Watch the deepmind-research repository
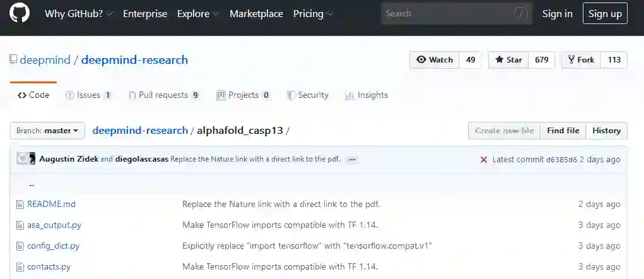Image resolution: width=644 pixels, height=279 pixels. pos(435,60)
